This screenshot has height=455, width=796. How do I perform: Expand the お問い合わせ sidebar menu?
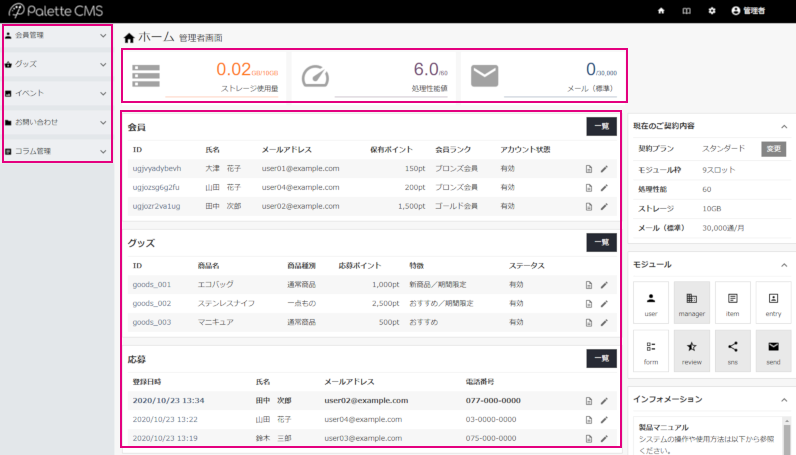pyautogui.click(x=56, y=122)
